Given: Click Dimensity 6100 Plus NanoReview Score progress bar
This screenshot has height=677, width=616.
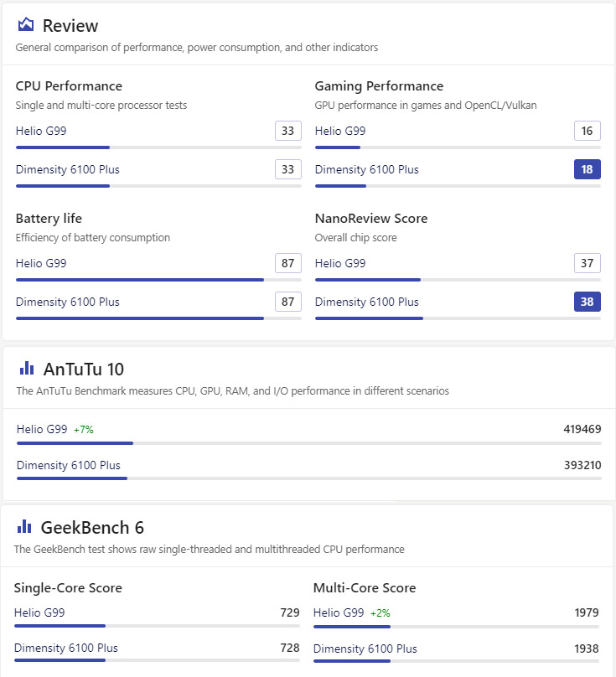Looking at the screenshot, I should click(458, 318).
